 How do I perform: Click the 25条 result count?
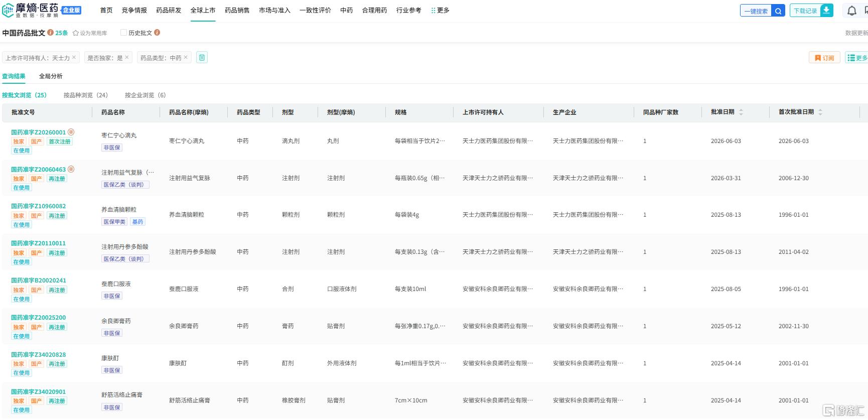[x=62, y=33]
